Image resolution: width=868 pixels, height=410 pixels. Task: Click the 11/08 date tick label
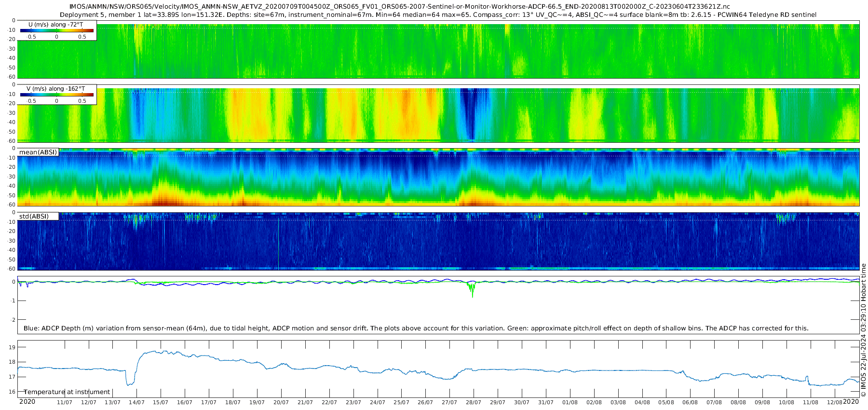pyautogui.click(x=810, y=402)
